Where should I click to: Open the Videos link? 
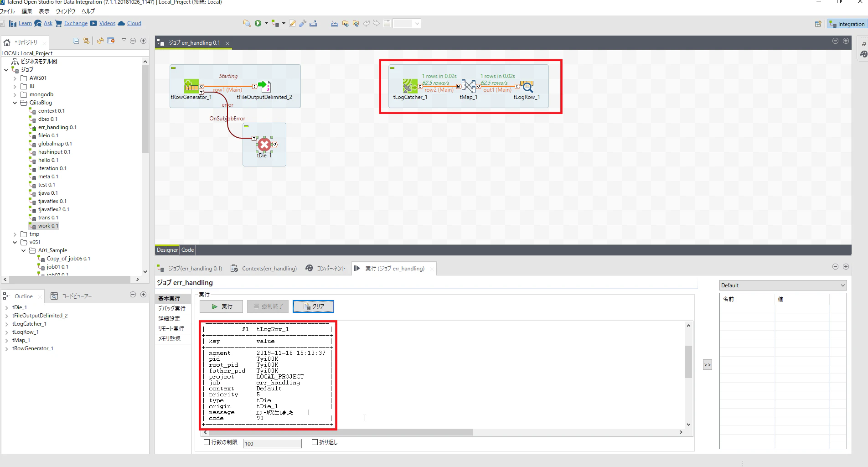pos(107,23)
